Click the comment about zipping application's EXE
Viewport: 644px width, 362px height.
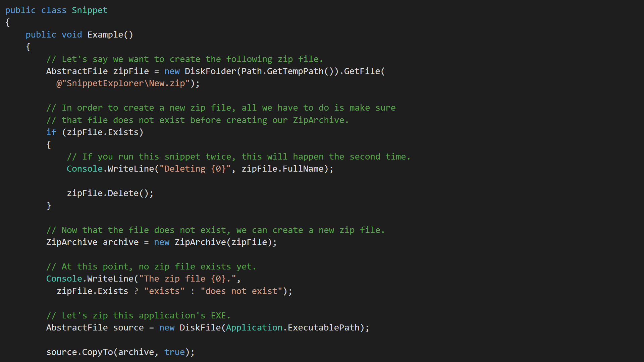(x=138, y=316)
